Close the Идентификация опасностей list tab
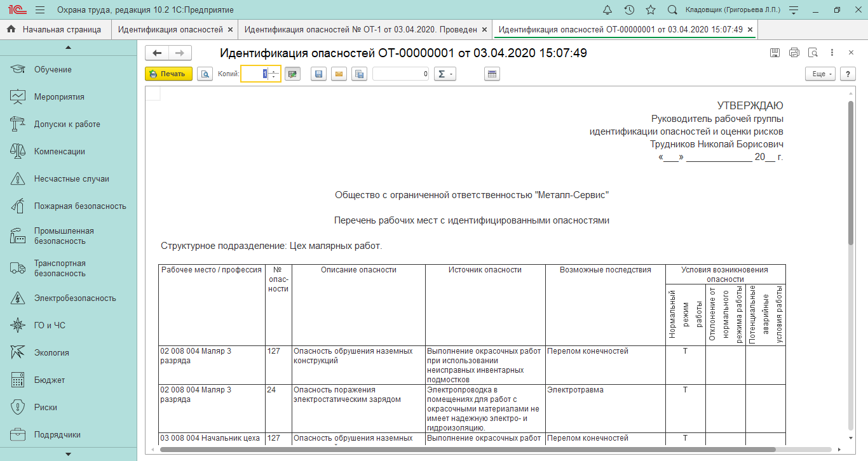 click(230, 29)
